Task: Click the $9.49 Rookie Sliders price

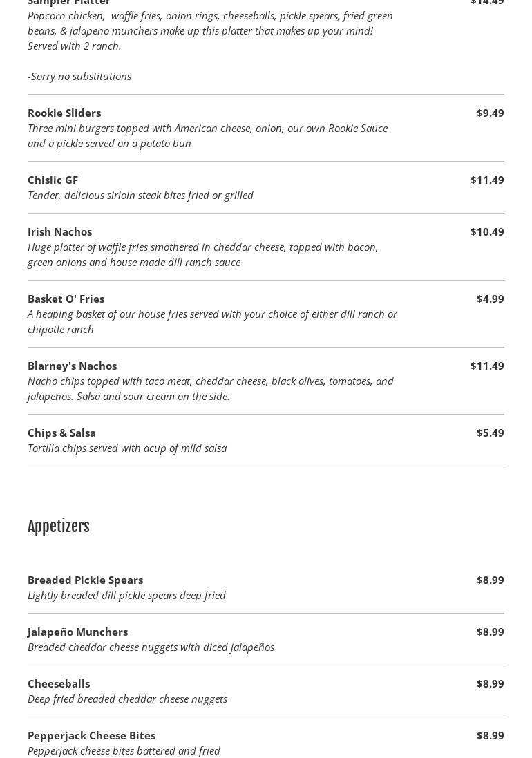Action: click(x=490, y=113)
